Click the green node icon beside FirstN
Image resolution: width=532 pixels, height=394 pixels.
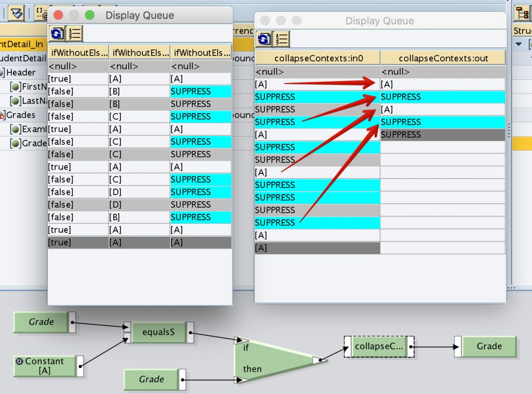15,87
